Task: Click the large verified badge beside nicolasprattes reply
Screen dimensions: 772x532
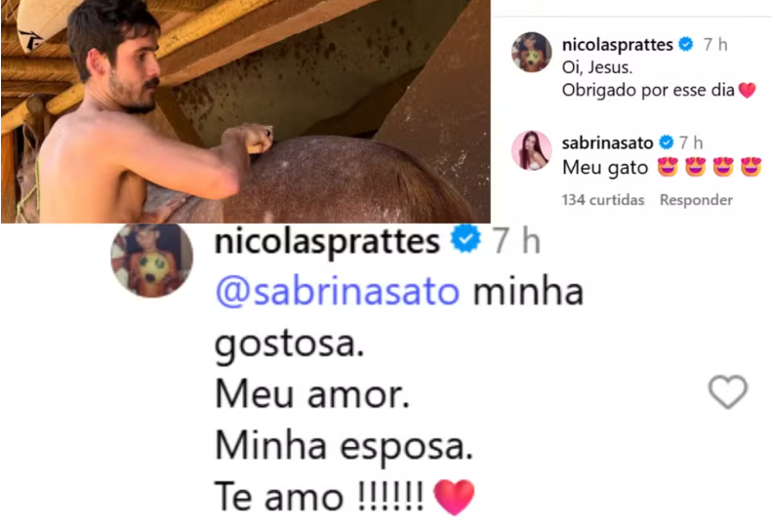Action: point(466,238)
